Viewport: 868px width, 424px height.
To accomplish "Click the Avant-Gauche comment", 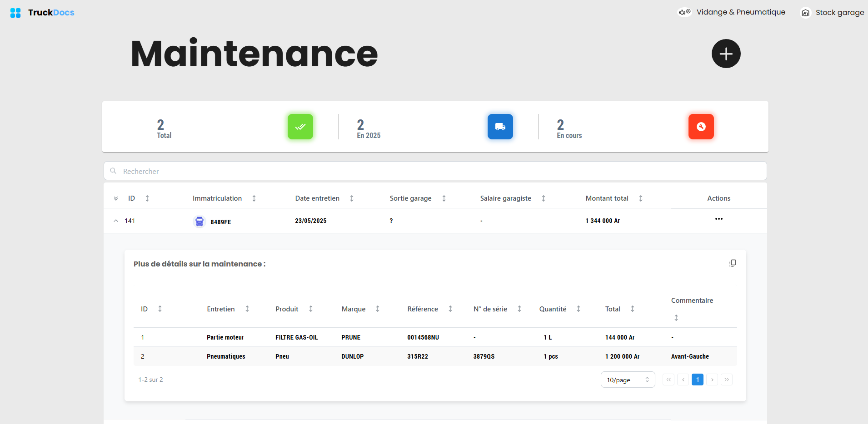I will 690,356.
